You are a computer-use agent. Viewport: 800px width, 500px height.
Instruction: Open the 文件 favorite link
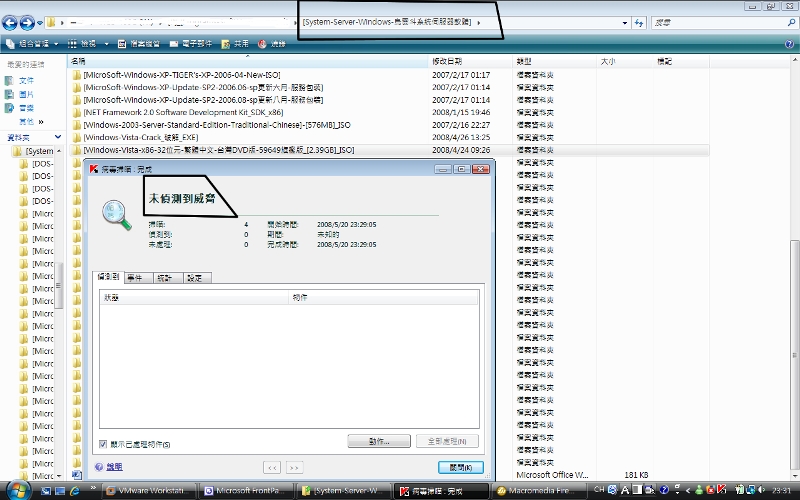[26, 81]
